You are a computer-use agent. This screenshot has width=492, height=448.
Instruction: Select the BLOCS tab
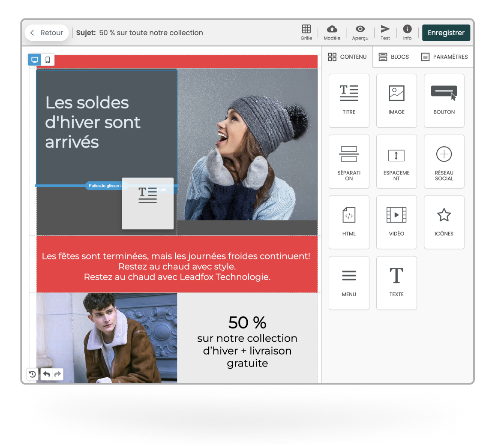tap(394, 57)
